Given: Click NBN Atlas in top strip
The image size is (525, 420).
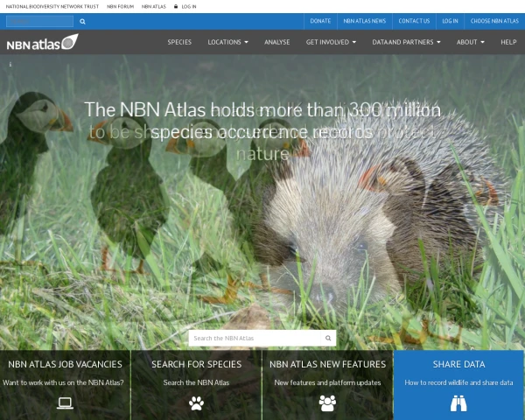Looking at the screenshot, I should (154, 6).
